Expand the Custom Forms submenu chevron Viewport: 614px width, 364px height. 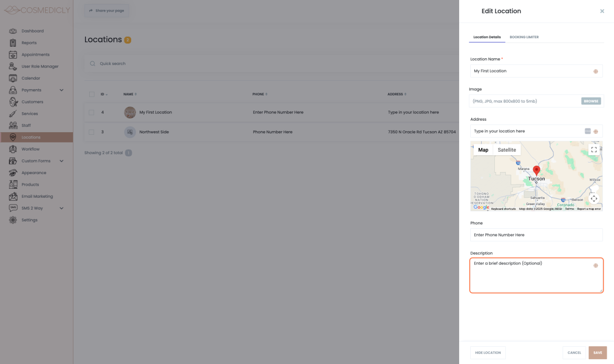(x=61, y=161)
